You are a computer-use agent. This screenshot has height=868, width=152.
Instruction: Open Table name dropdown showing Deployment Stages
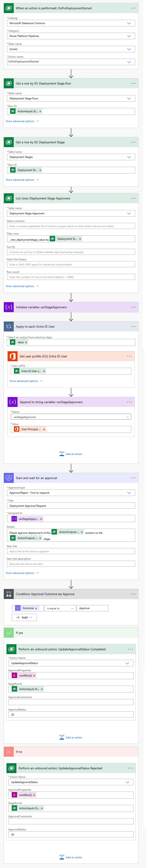(x=71, y=157)
